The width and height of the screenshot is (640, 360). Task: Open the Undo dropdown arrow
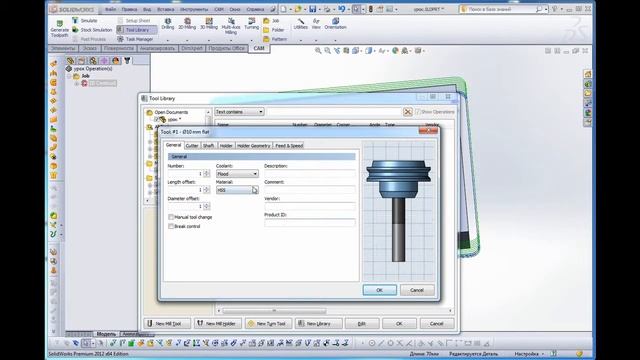coord(348,9)
